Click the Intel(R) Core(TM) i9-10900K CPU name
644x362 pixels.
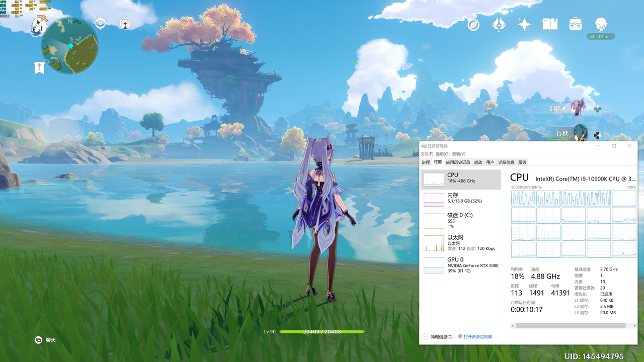coord(586,178)
